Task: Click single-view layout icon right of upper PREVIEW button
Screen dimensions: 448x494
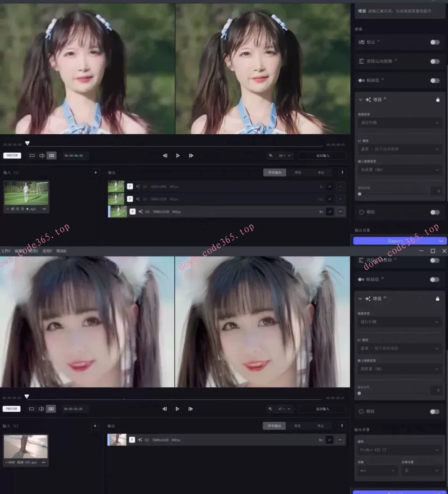Action: [x=32, y=156]
